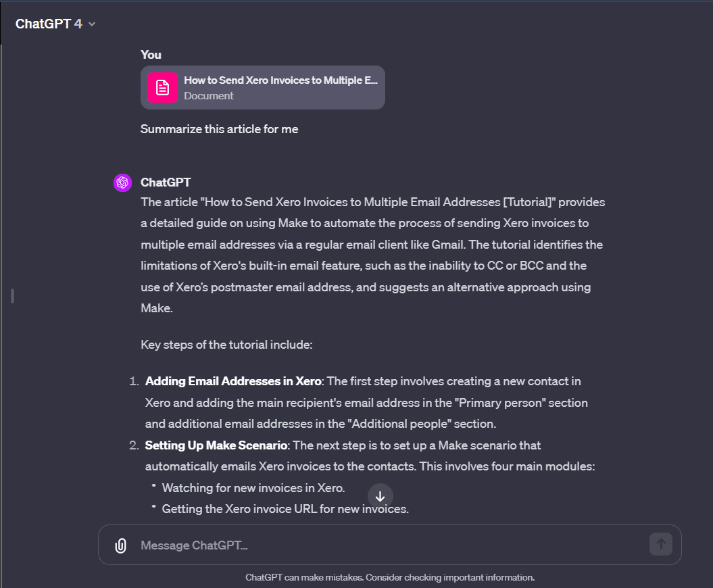This screenshot has width=713, height=588.
Task: Expand the sidebar via the left edge handle
Action: [11, 295]
